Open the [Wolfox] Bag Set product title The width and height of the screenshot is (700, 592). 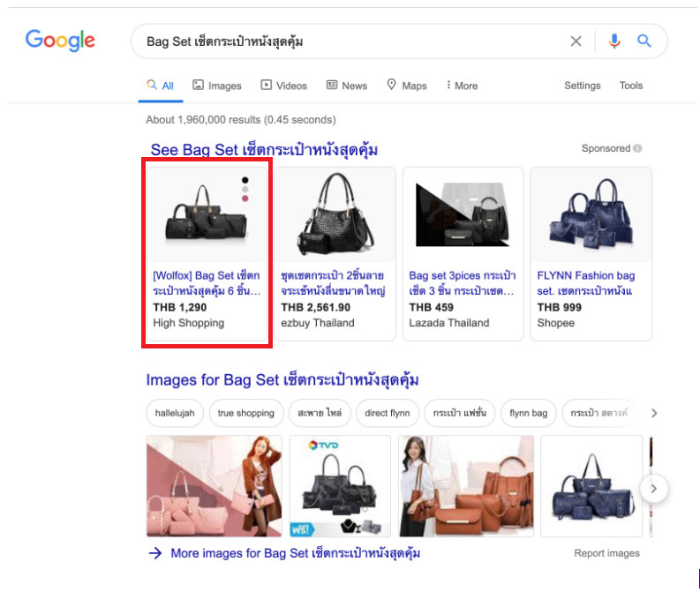pyautogui.click(x=207, y=283)
